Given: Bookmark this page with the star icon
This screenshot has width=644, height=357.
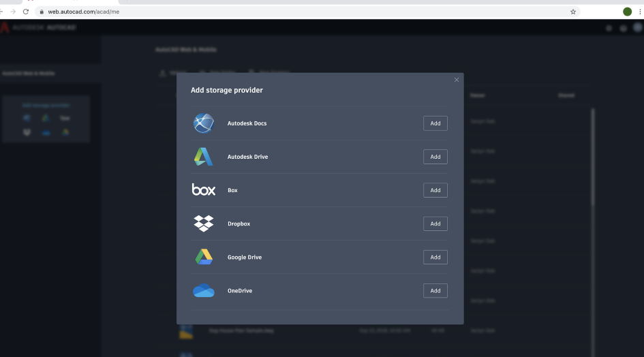Looking at the screenshot, I should click(x=573, y=12).
